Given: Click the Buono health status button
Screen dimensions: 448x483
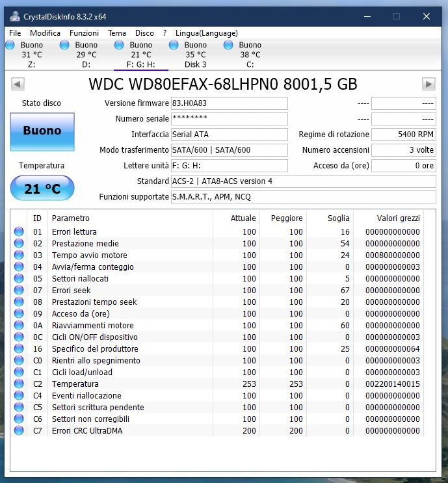Looking at the screenshot, I should coord(42,132).
